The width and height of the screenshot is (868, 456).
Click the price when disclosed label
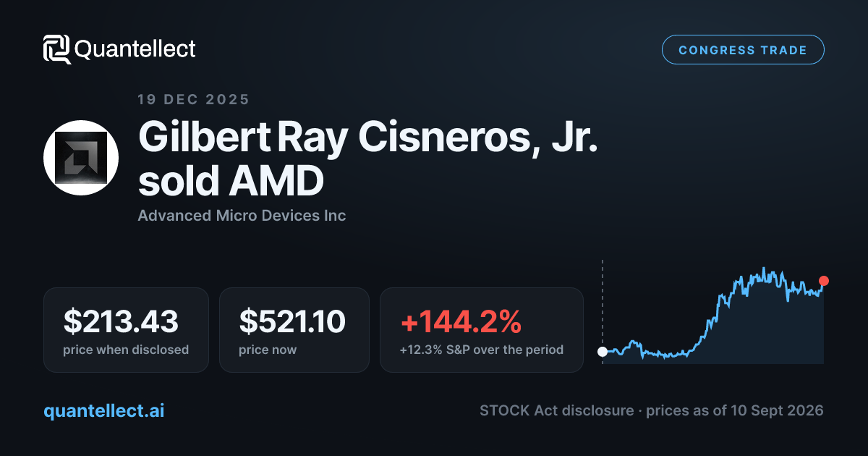126,350
